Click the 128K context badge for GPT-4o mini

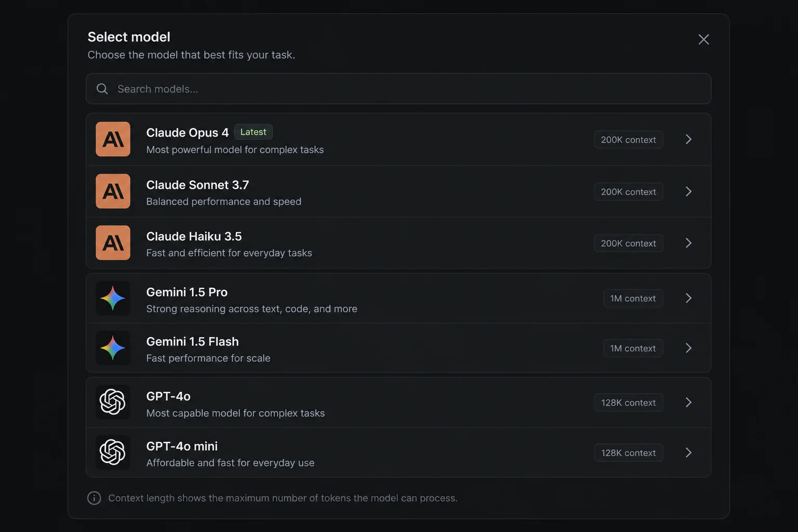(x=628, y=453)
